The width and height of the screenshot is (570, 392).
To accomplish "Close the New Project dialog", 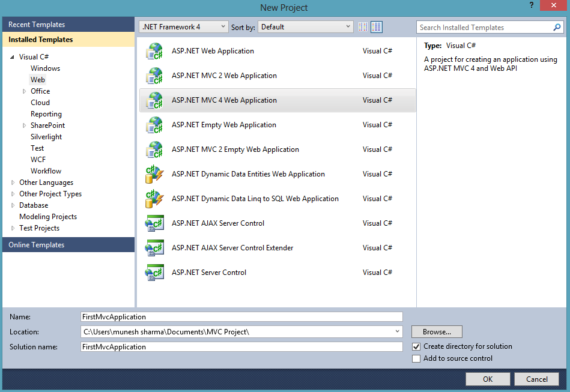I will [554, 5].
